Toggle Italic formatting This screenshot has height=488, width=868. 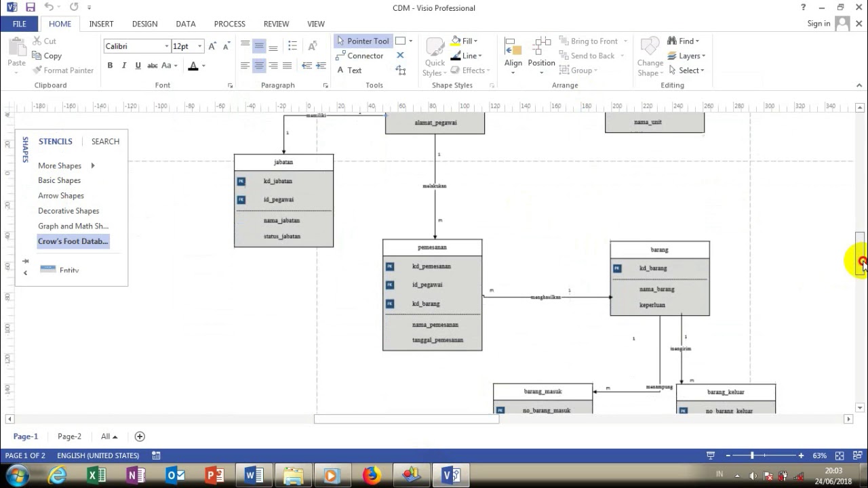pos(124,66)
